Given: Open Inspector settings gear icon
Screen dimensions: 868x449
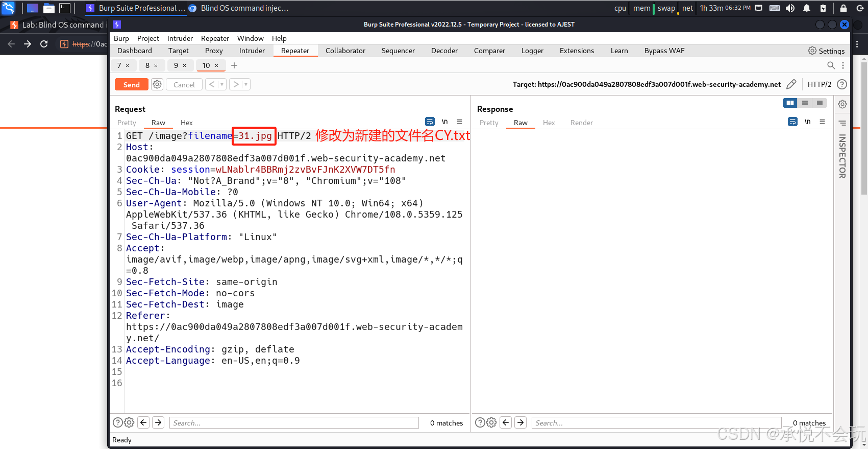Looking at the screenshot, I should pos(842,104).
